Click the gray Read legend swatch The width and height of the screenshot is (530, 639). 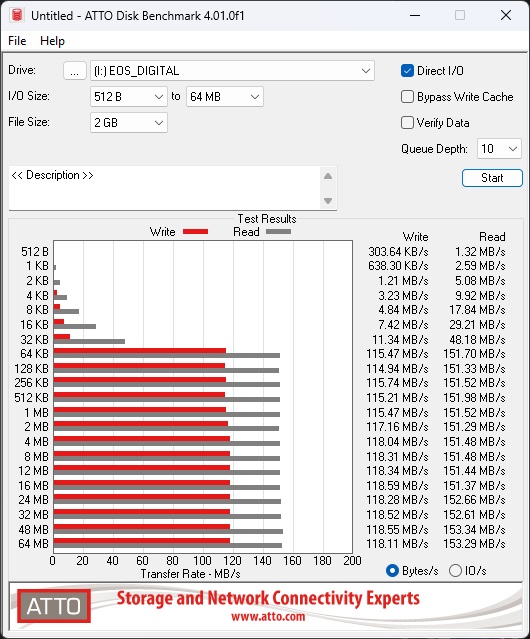click(x=278, y=231)
